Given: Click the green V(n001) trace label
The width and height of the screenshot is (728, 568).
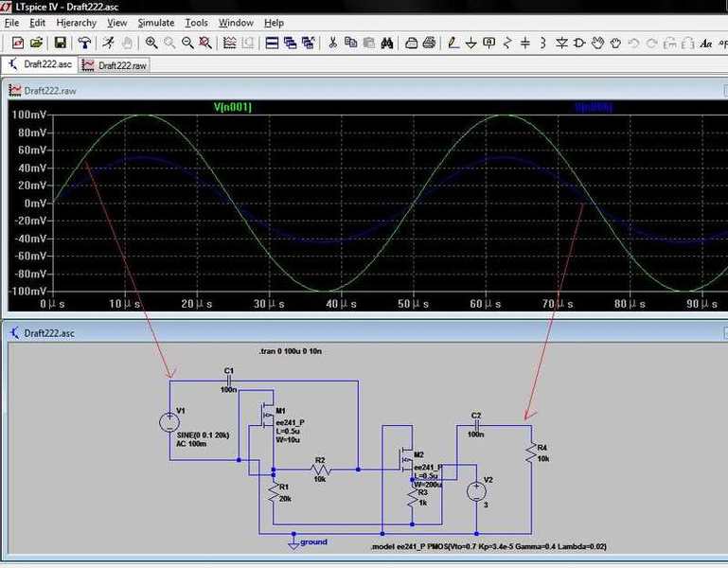Looking at the screenshot, I should pos(233,107).
